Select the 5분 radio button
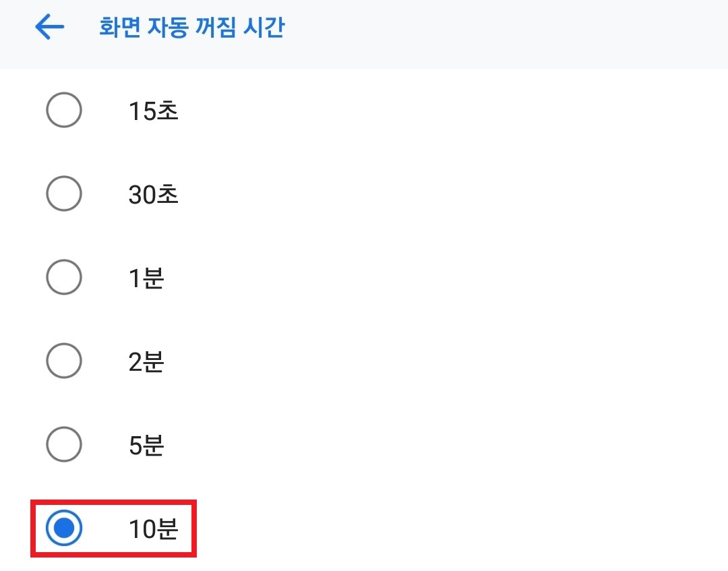Image resolution: width=728 pixels, height=571 pixels. (64, 445)
